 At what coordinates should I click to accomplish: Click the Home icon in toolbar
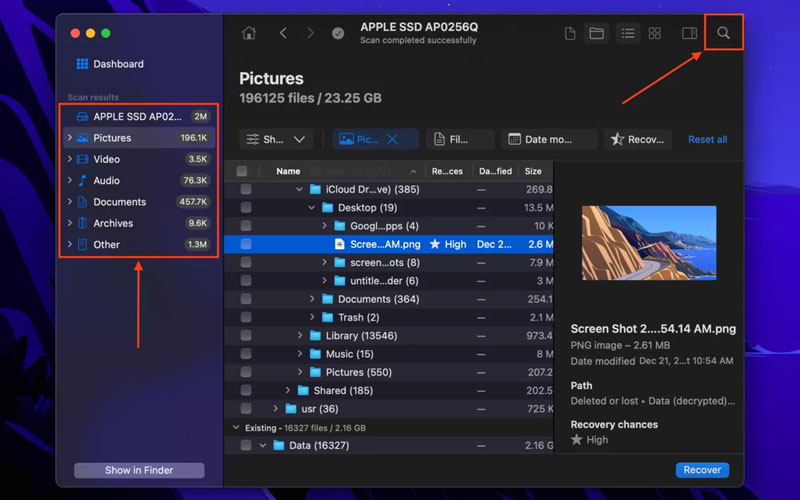pos(249,33)
